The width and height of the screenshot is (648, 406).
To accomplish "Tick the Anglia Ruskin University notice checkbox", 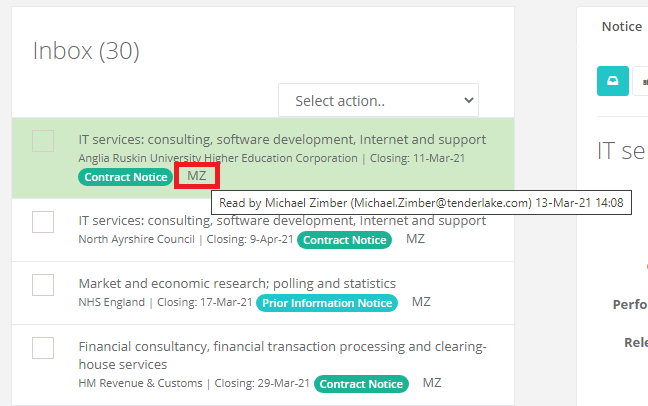I will tap(43, 141).
